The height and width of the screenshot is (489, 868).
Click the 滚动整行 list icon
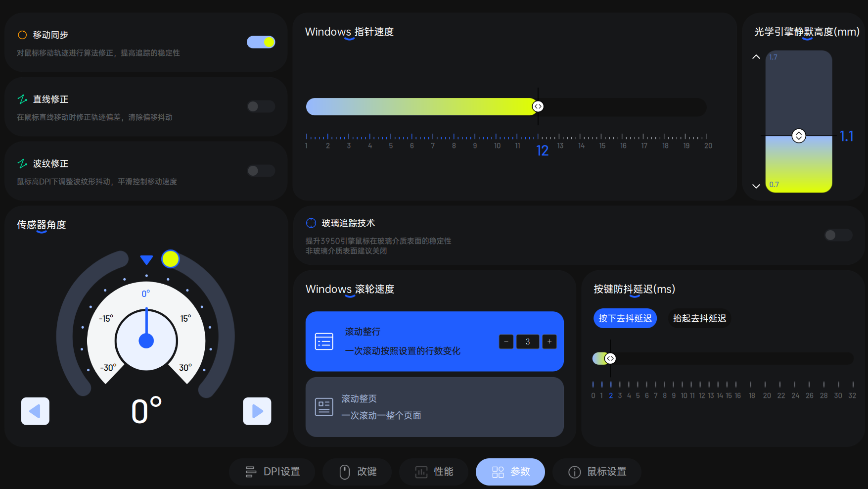point(324,342)
